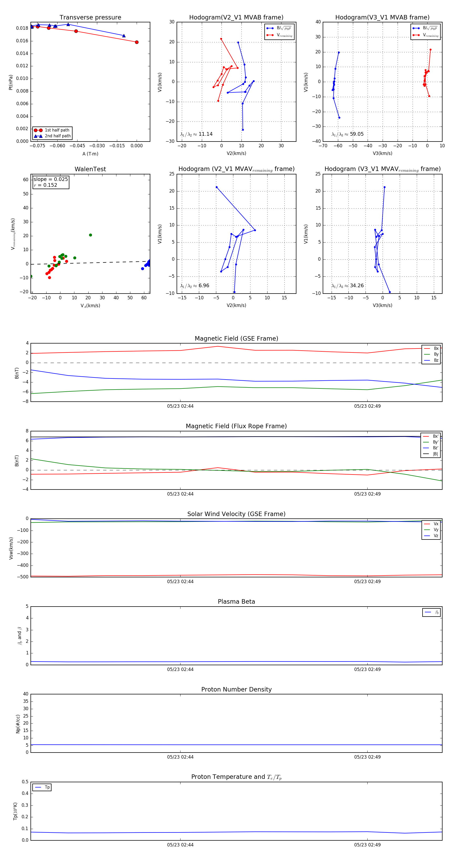
Task: Click the λ1/λ3 ≈ 34.26 annotation
Action: click(x=347, y=286)
